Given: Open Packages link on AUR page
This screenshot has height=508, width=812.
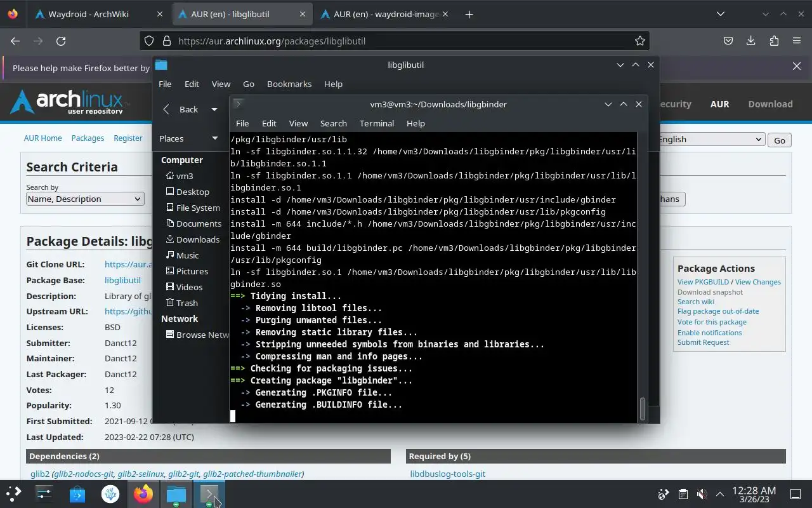Looking at the screenshot, I should click(x=88, y=138).
